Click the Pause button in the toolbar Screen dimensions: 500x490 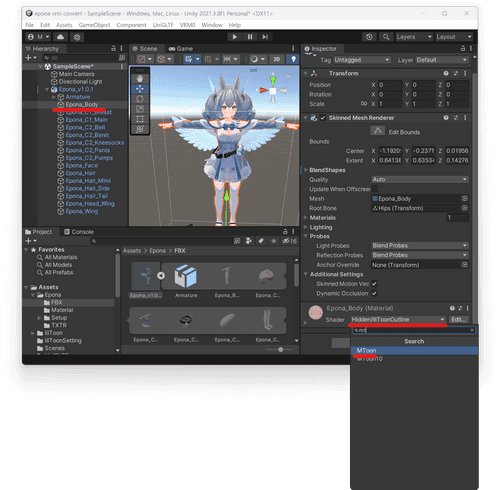[x=250, y=37]
